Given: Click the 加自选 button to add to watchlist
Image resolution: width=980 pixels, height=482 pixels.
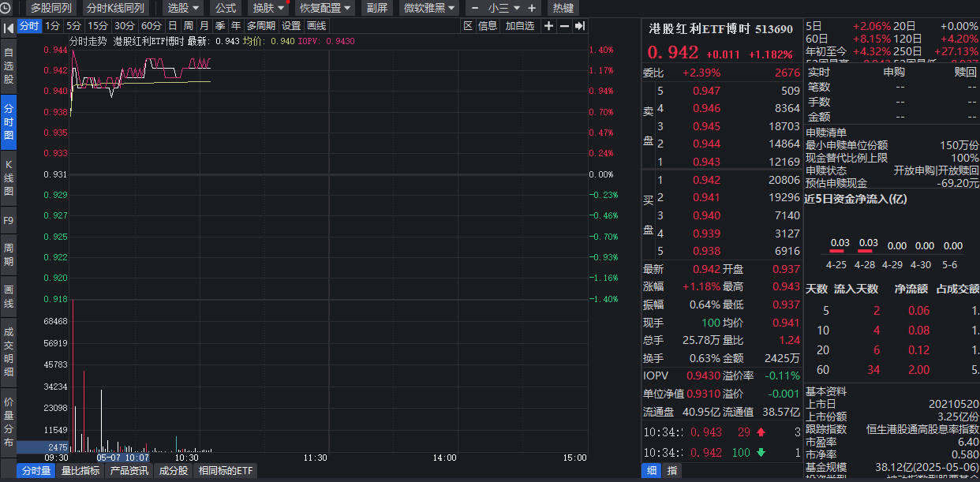Looking at the screenshot, I should tap(521, 25).
